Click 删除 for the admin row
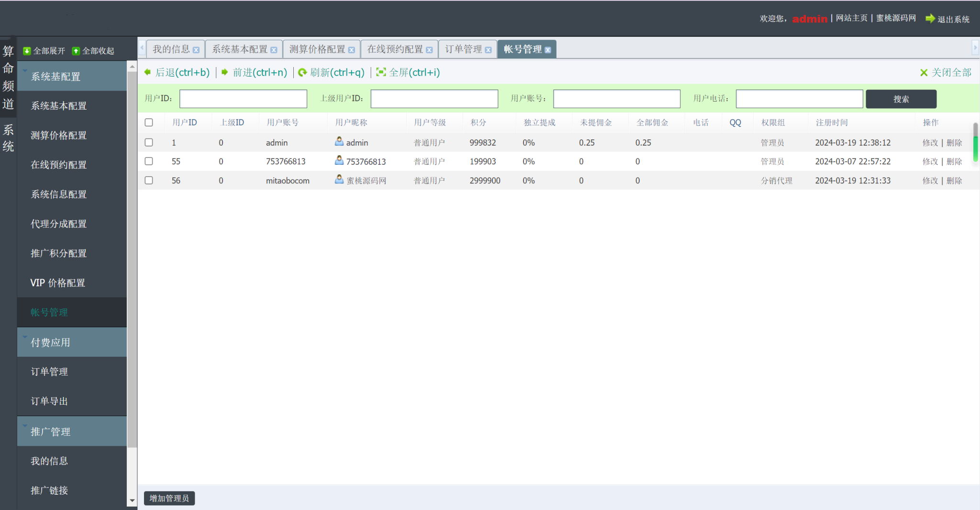The image size is (980, 510). tap(954, 142)
